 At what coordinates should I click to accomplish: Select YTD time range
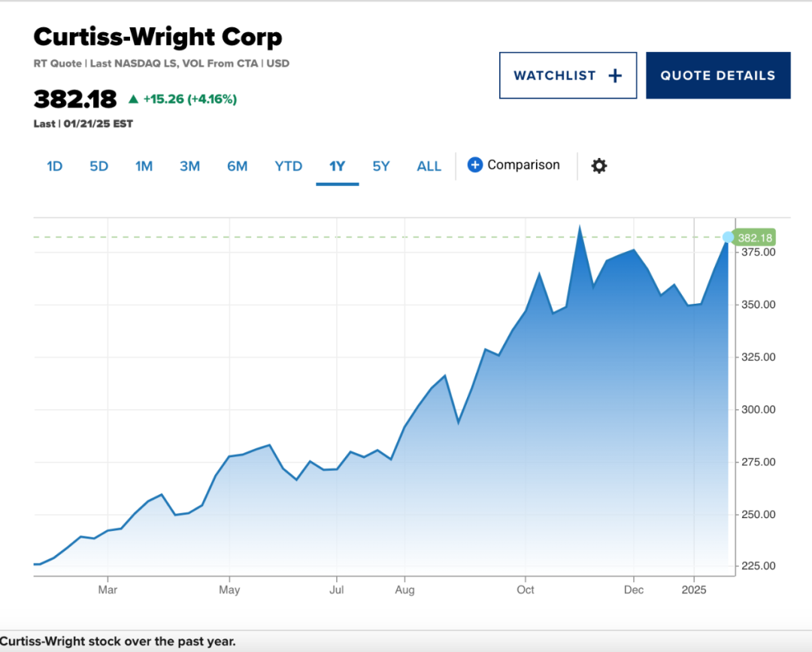pos(288,166)
